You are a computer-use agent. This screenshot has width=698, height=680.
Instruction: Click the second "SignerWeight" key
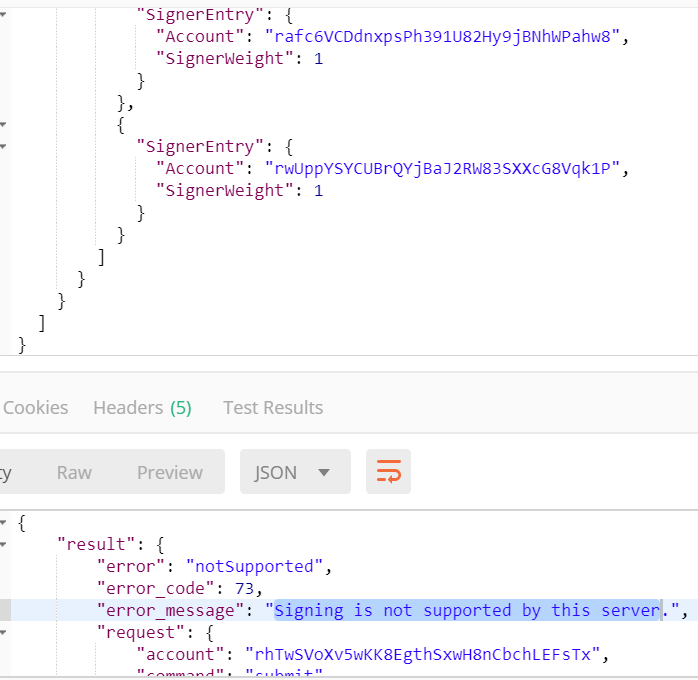[x=225, y=190]
